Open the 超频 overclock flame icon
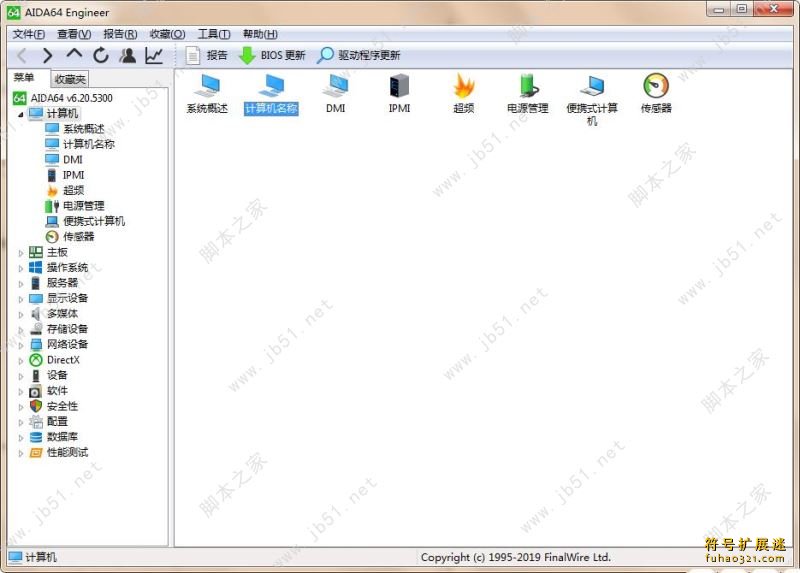This screenshot has width=800, height=573. click(x=463, y=87)
